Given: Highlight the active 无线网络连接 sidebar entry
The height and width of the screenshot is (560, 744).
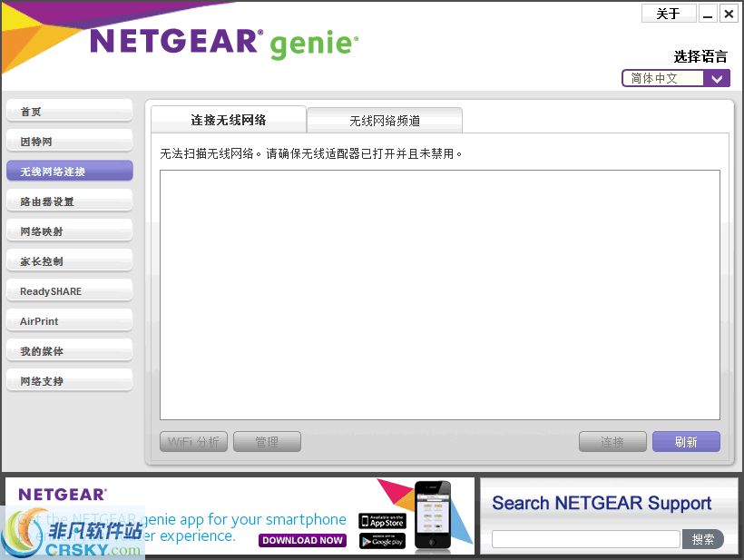Looking at the screenshot, I should tap(69, 170).
